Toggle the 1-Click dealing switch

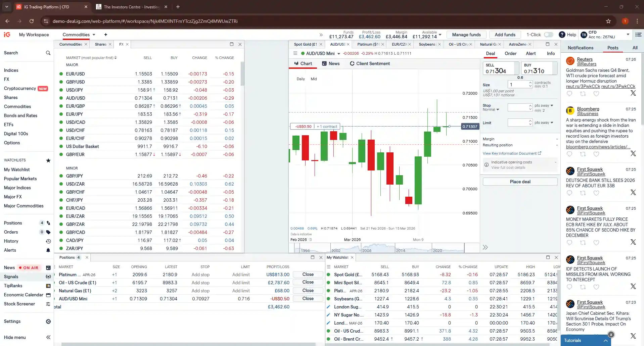pyautogui.click(x=549, y=35)
